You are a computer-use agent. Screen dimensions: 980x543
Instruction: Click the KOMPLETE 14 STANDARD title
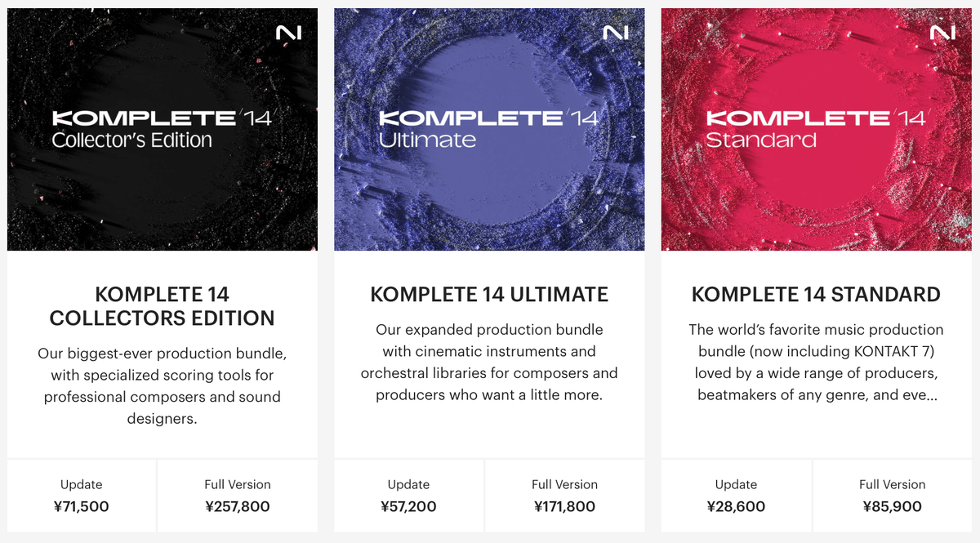point(816,294)
